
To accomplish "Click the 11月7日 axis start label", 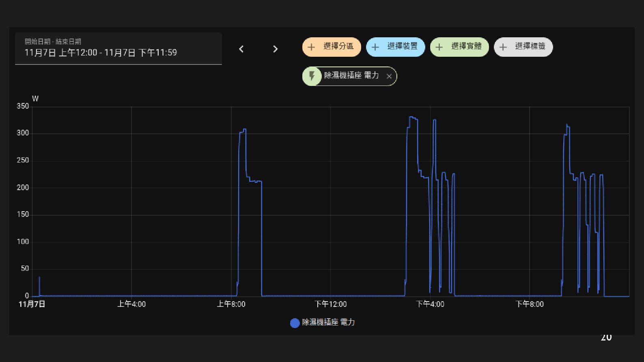I will 32,304.
